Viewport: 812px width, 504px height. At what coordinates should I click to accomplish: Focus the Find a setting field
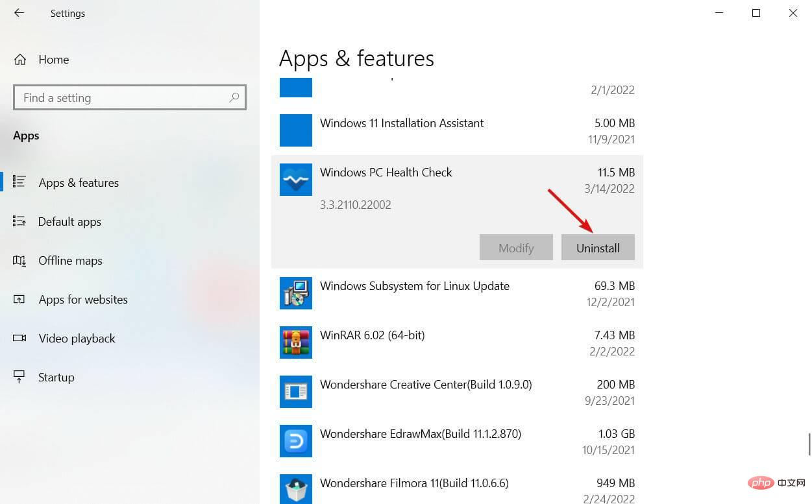[130, 98]
